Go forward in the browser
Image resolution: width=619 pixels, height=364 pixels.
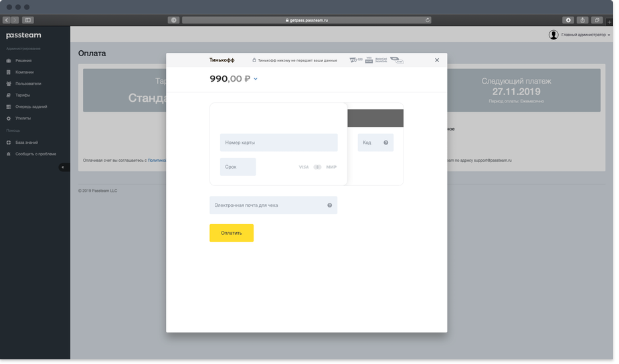coord(15,20)
